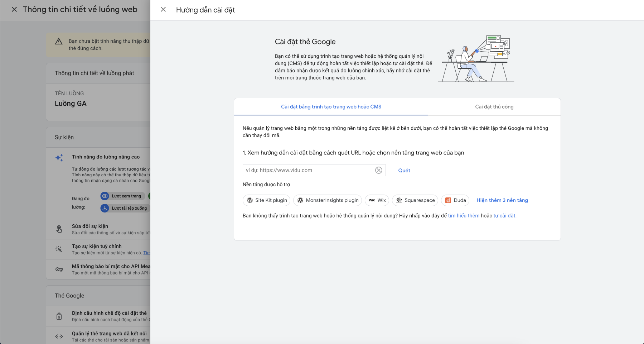644x344 pixels.
Task: Click the MonsterInsights plugin WordPress icon
Action: point(300,200)
